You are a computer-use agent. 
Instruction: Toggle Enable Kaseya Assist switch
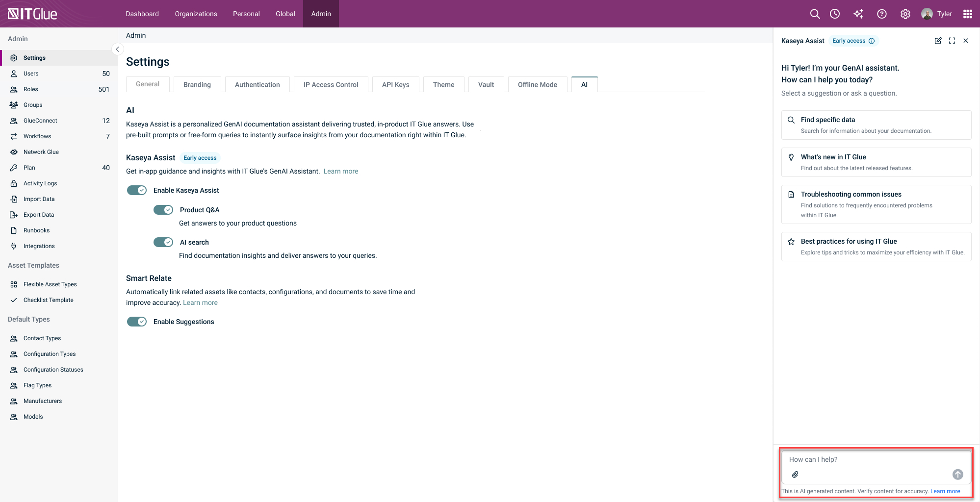pos(137,190)
